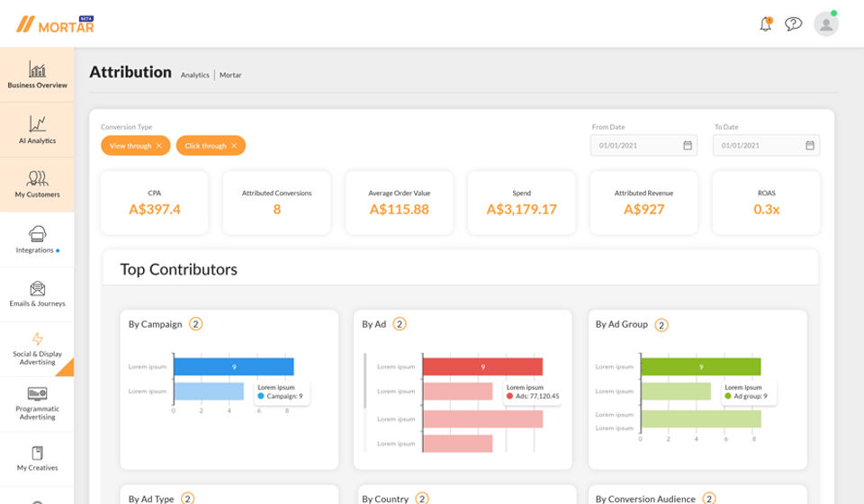The width and height of the screenshot is (864, 504).
Task: Select the View through conversion chip
Action: tap(136, 146)
